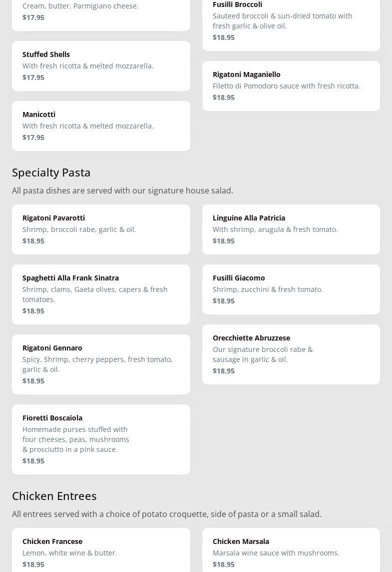Select the Chicken Francese entree

click(x=101, y=550)
